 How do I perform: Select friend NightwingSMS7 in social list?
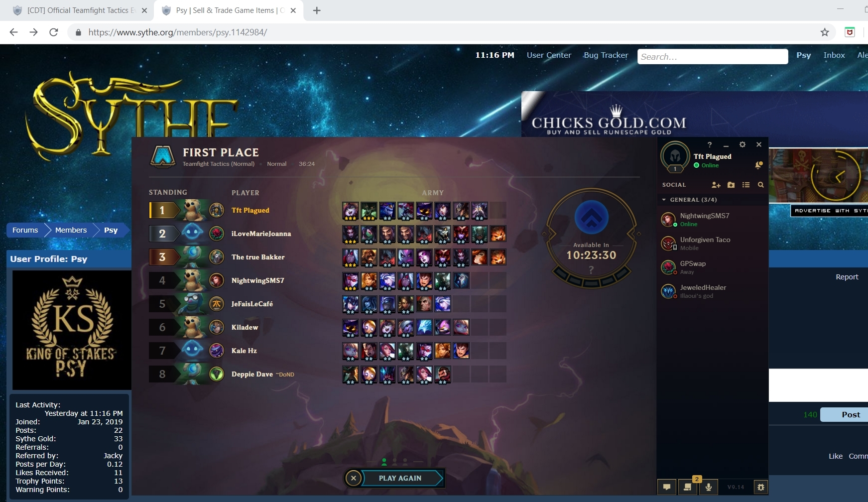(712, 220)
